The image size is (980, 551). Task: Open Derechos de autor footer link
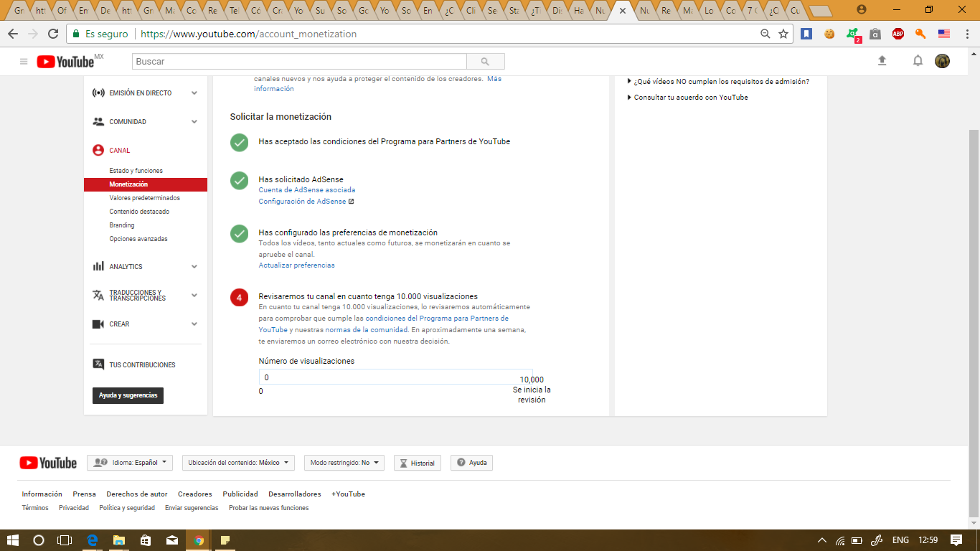tap(137, 494)
